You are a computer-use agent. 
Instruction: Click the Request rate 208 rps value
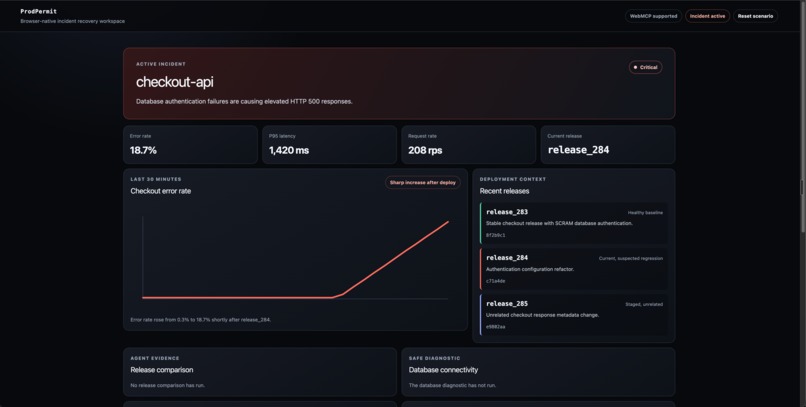425,150
